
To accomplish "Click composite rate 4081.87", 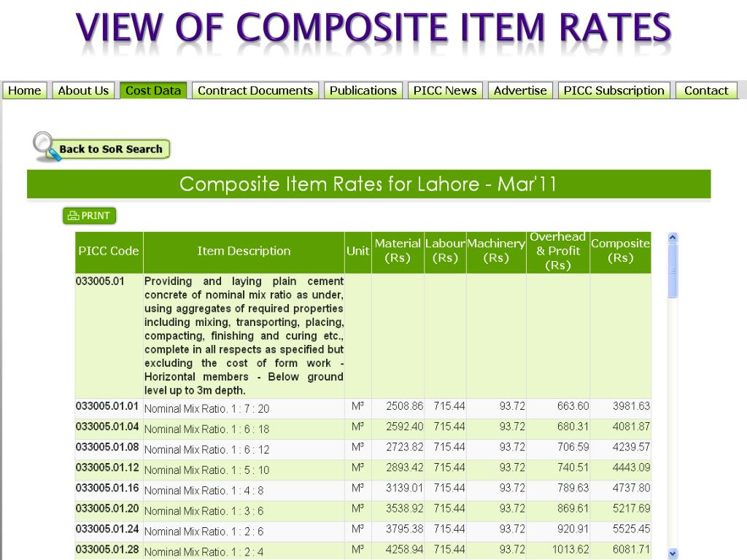I will [631, 427].
